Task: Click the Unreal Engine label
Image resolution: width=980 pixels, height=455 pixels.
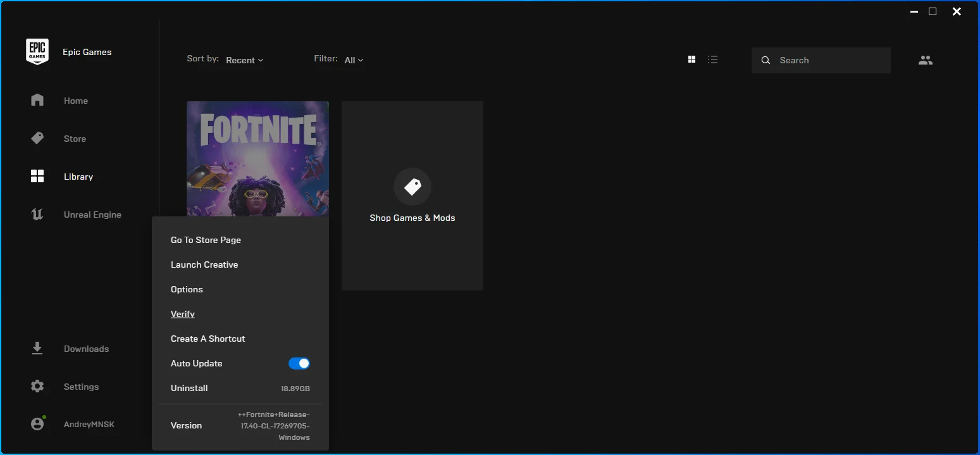Action: coord(92,215)
